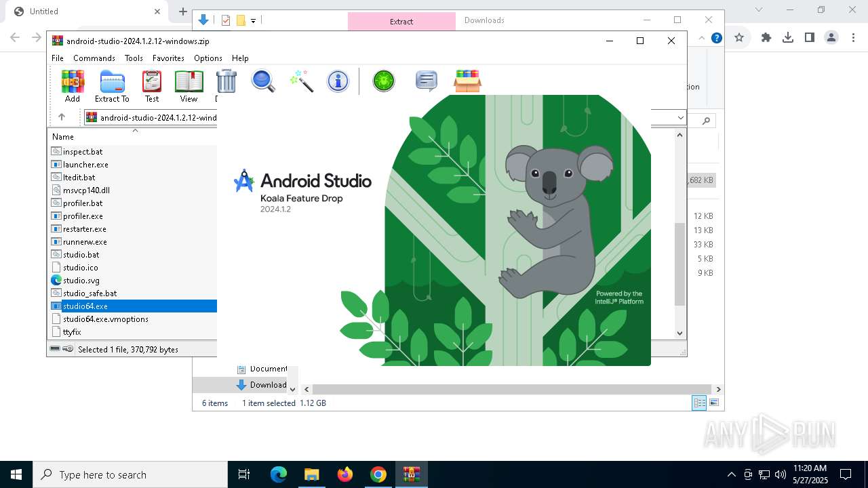The image size is (868, 488).
Task: Open the archive Comment icon
Action: tap(426, 81)
